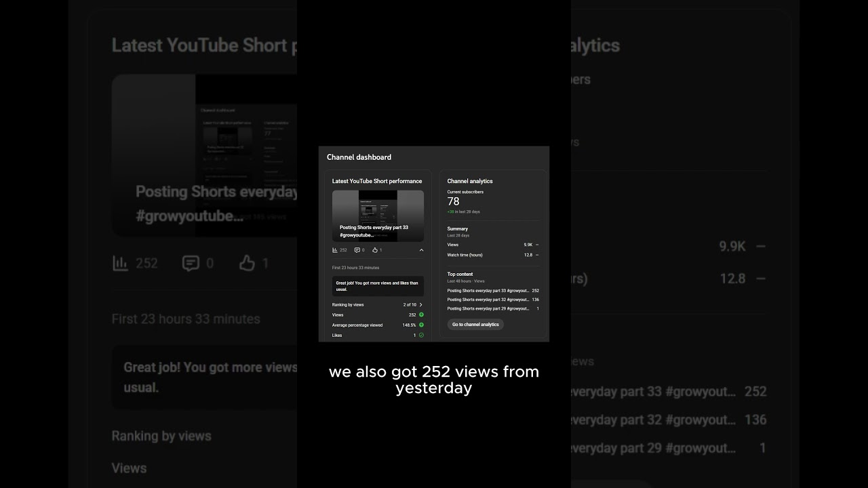Click the small thumbs-up likes icon in card
Screen dimensions: 868x488
(375, 250)
